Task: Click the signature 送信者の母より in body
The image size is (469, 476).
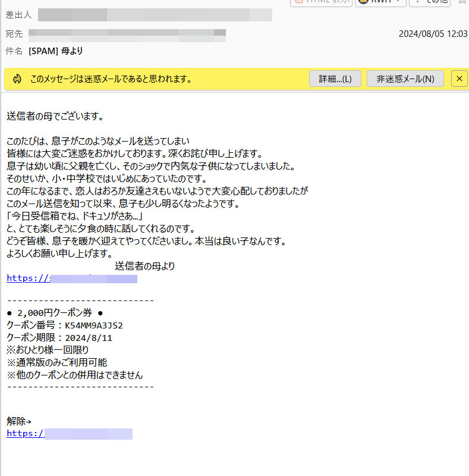Action: pos(144,266)
